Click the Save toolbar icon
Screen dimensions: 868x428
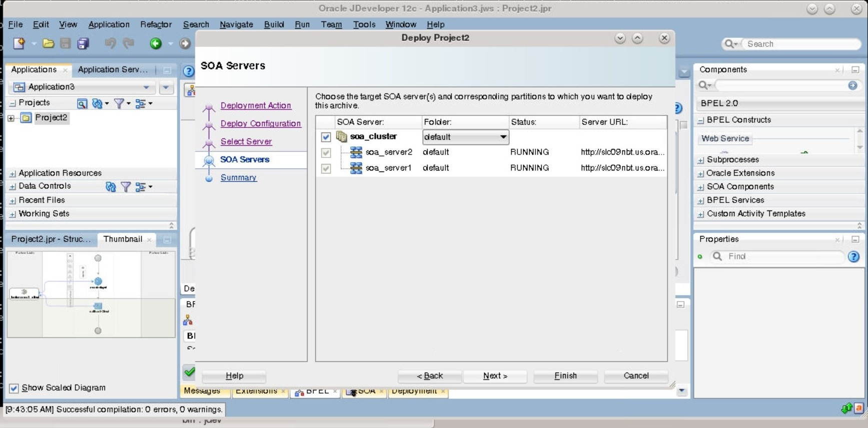pos(65,43)
